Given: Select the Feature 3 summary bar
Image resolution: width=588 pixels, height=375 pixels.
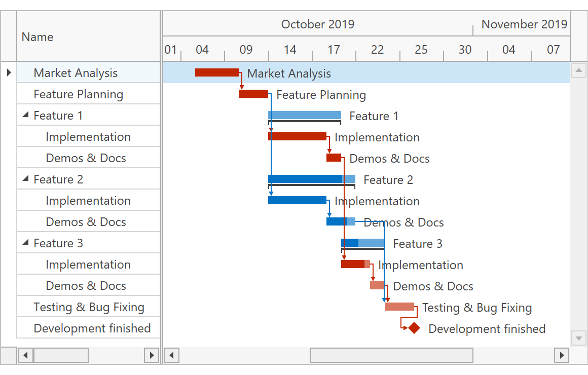Looking at the screenshot, I should pyautogui.click(x=362, y=243).
